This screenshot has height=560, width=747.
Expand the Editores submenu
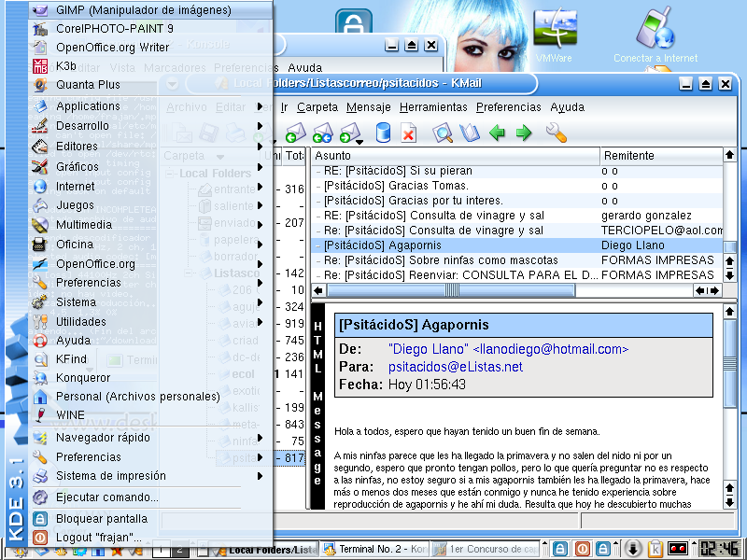tap(150, 147)
